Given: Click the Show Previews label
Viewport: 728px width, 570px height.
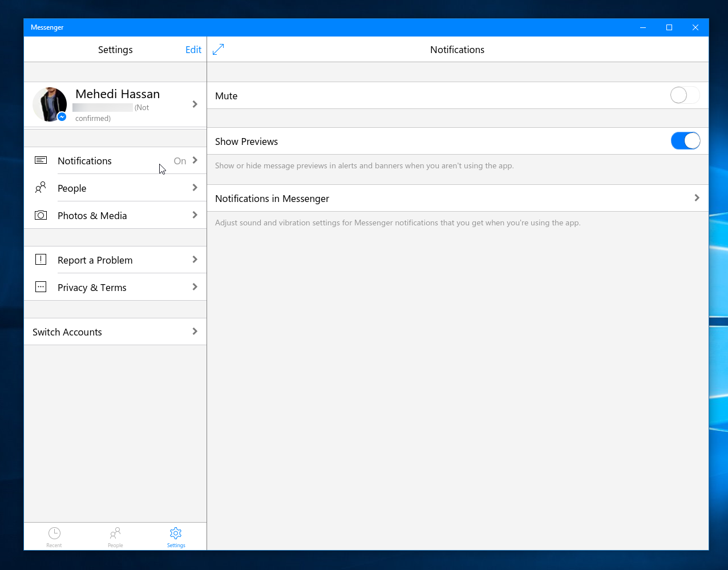Looking at the screenshot, I should pyautogui.click(x=246, y=142).
